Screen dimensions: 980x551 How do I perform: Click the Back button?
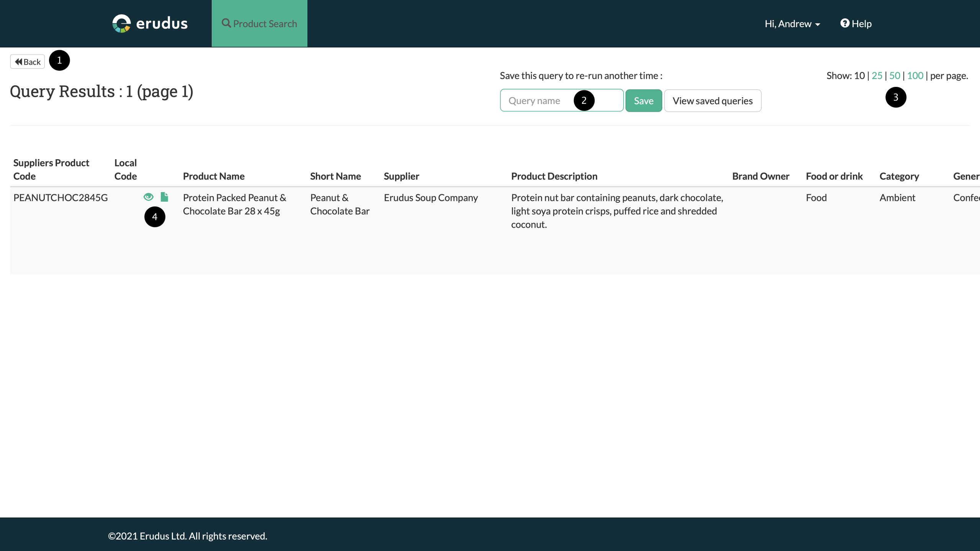[x=28, y=62]
